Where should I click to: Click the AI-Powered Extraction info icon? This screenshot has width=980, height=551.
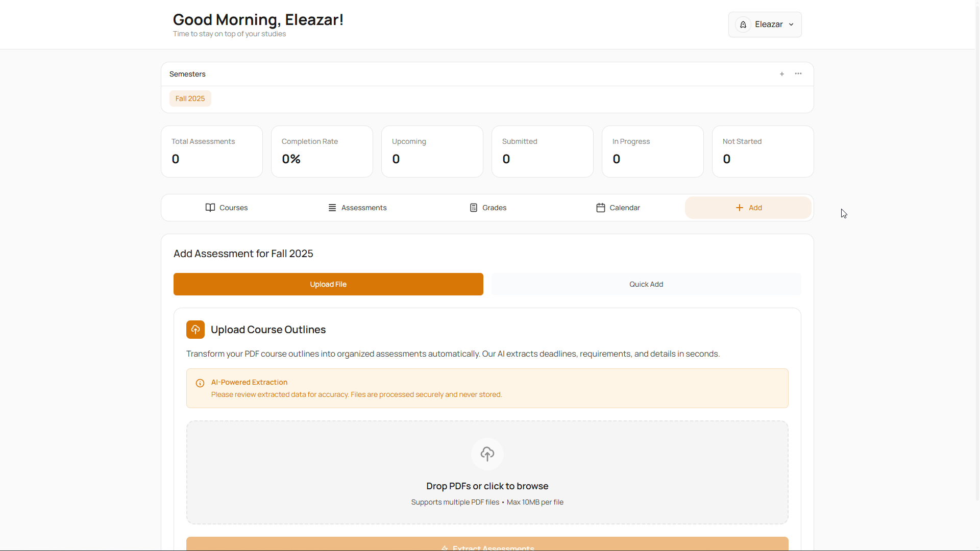[x=200, y=383]
